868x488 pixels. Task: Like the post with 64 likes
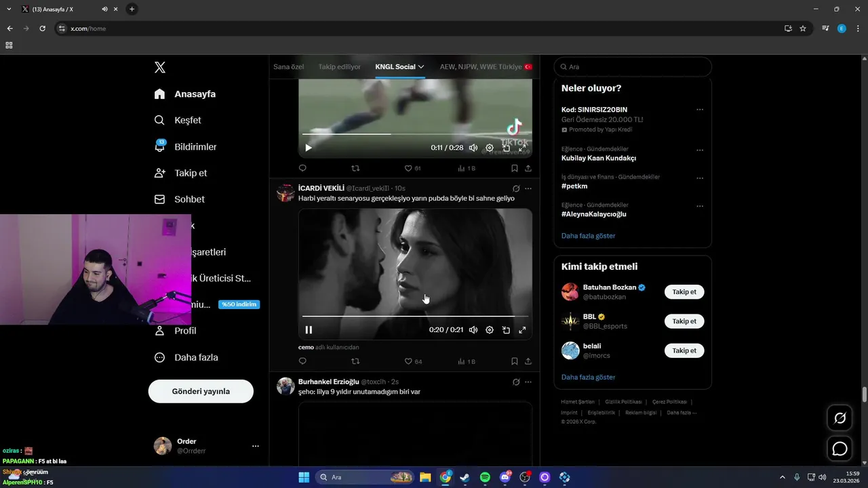(413, 361)
